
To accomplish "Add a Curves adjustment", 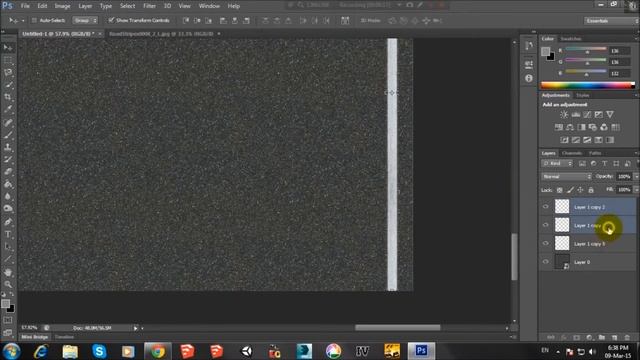I will [587, 115].
